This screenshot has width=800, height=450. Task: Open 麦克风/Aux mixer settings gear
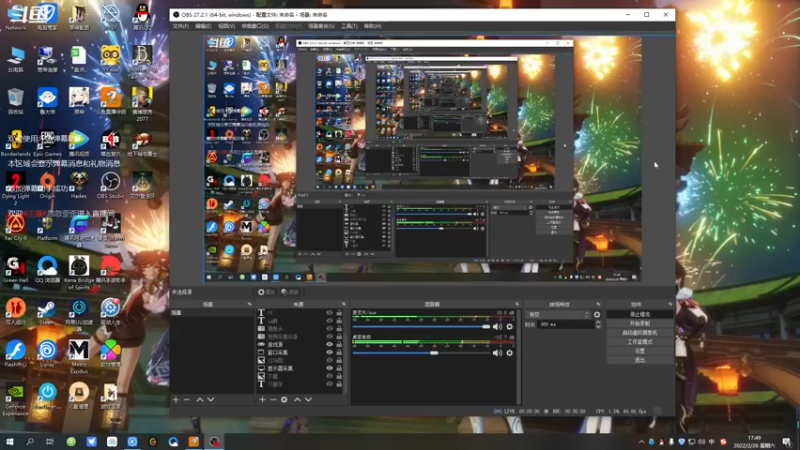tap(509, 327)
